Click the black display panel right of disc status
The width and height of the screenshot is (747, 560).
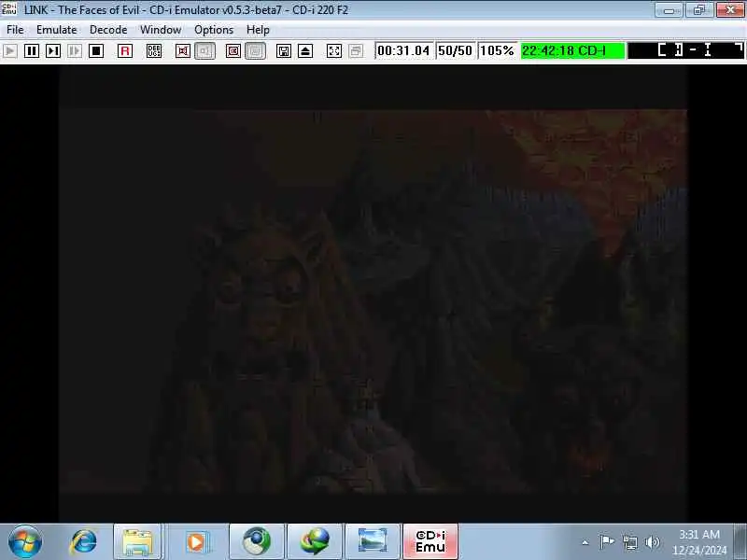[685, 50]
